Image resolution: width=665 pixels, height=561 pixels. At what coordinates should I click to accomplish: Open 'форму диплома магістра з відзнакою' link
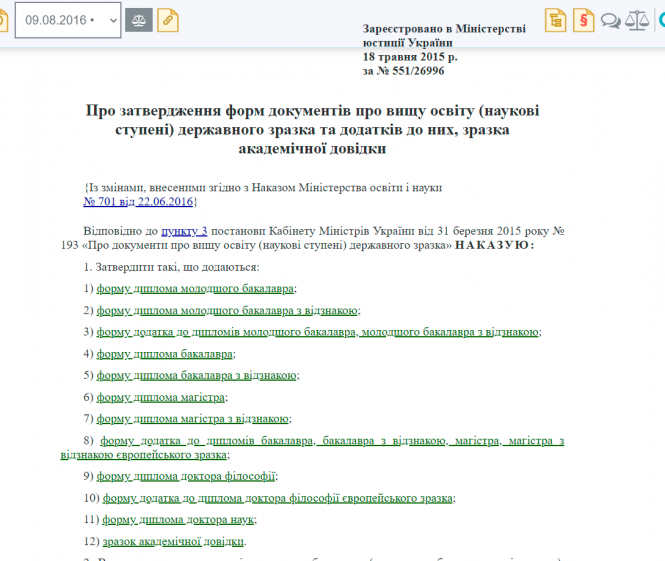(193, 419)
